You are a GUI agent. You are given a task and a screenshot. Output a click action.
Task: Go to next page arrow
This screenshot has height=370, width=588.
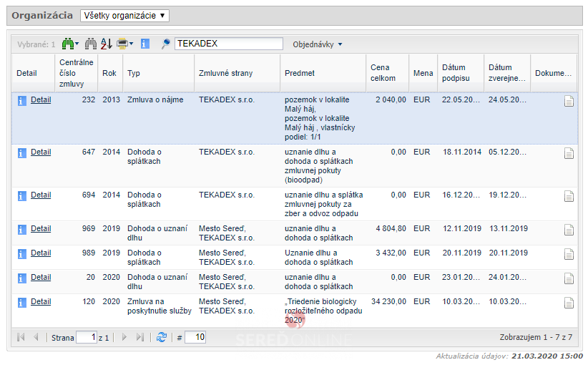(x=124, y=337)
